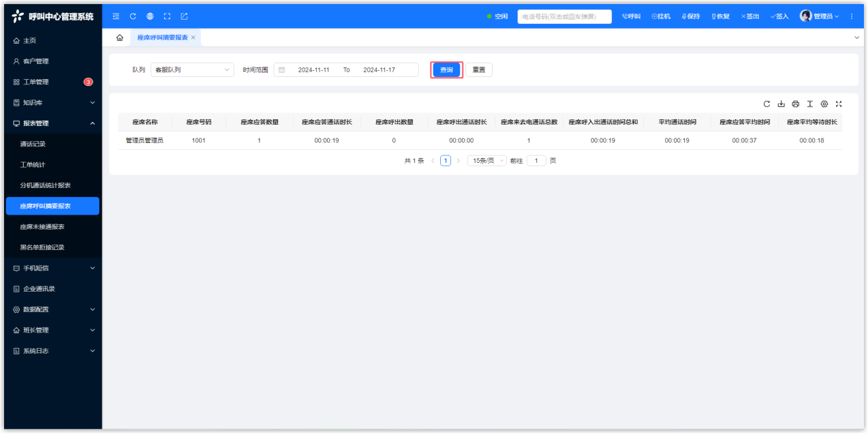Viewport: 868px width, 434px height.
Task: Click the 签出 sign-out button in header
Action: 750,16
